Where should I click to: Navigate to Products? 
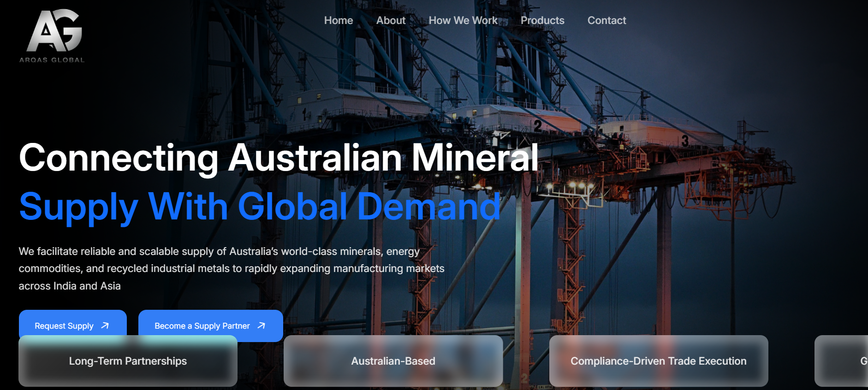pos(542,20)
